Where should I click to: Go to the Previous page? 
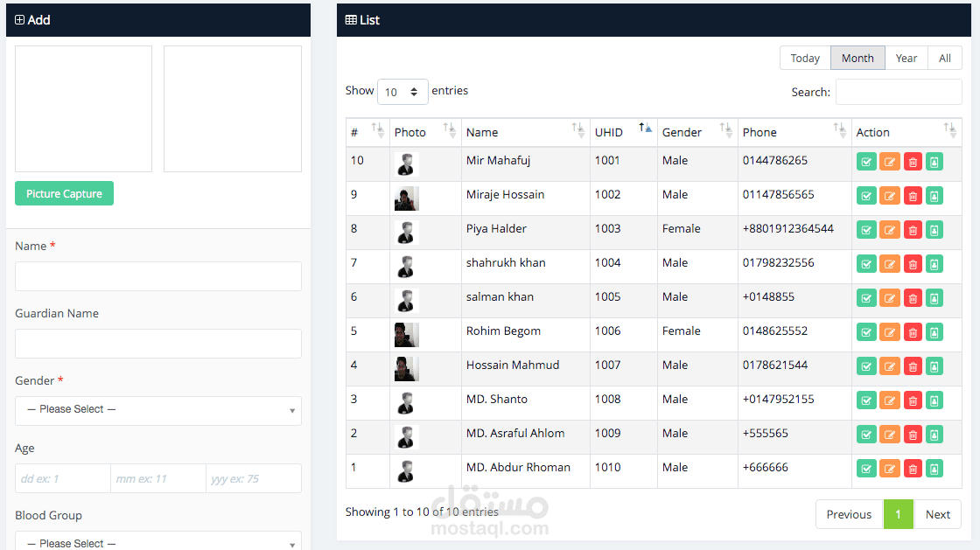click(x=849, y=514)
